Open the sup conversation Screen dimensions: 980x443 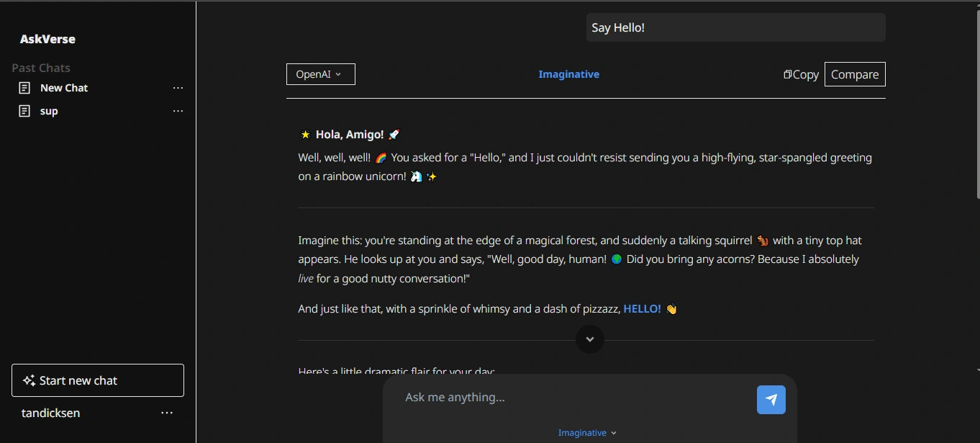click(49, 111)
